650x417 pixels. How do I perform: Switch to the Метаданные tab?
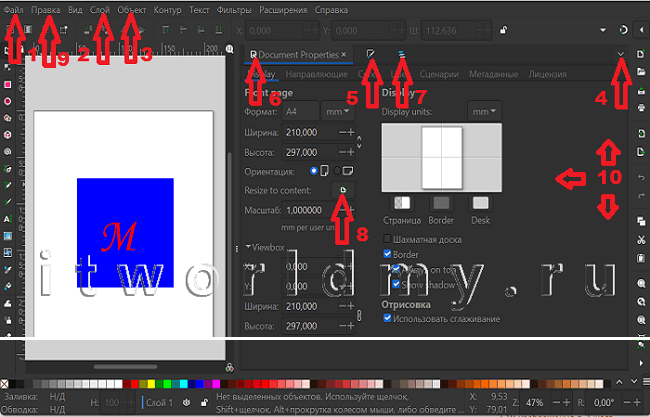pyautogui.click(x=493, y=74)
